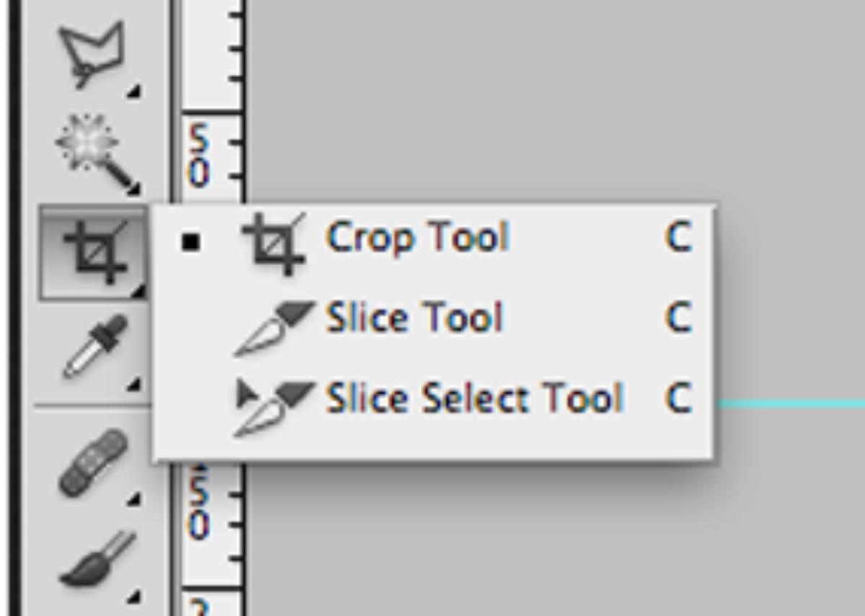The image size is (865, 616).
Task: Open the Healing Brush flyout triangle
Action: [135, 498]
